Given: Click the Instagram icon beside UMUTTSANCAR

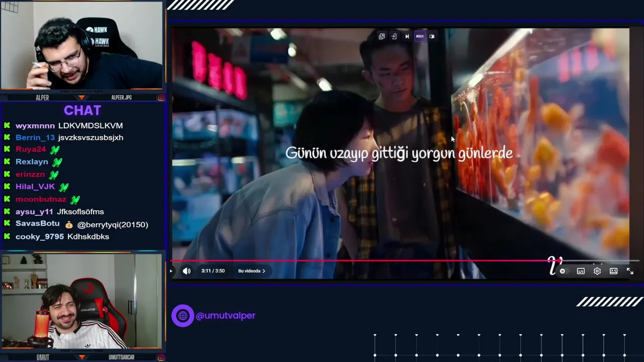Looking at the screenshot, I should pyautogui.click(x=161, y=357).
